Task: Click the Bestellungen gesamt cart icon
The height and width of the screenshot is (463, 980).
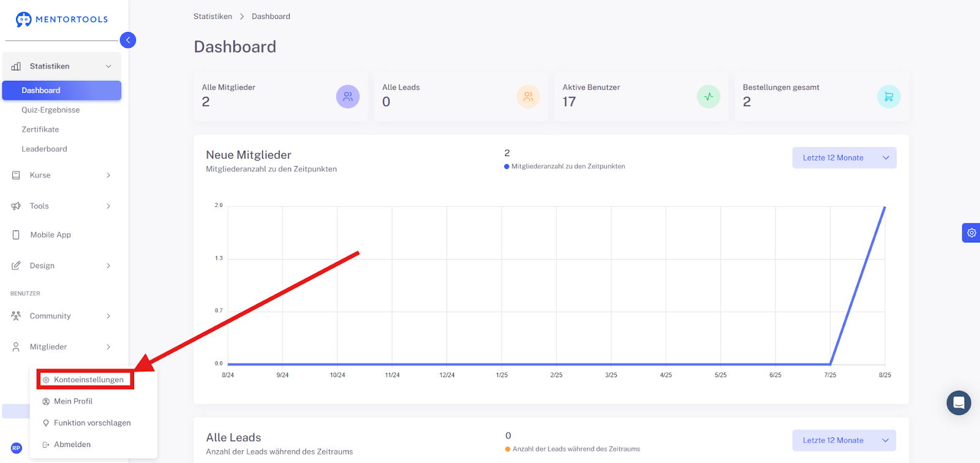Action: [x=889, y=97]
